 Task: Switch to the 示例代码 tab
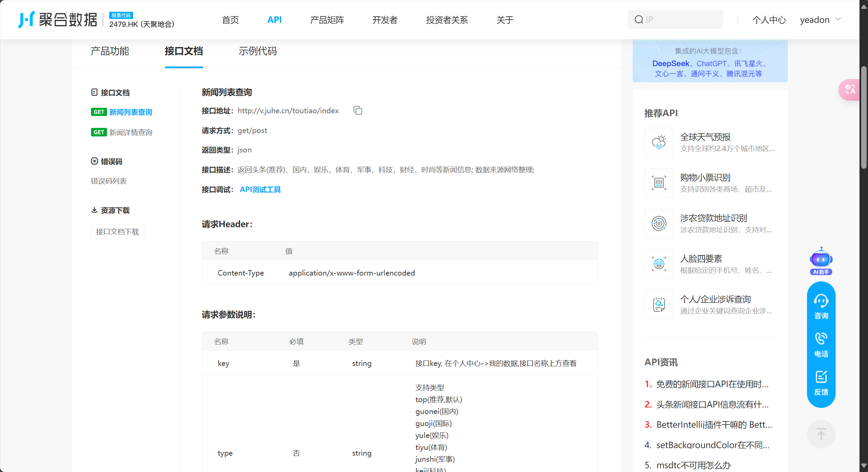[257, 51]
